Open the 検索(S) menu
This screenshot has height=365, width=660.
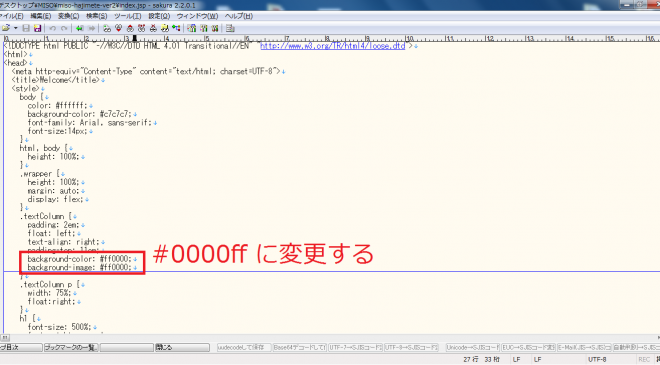(96, 16)
